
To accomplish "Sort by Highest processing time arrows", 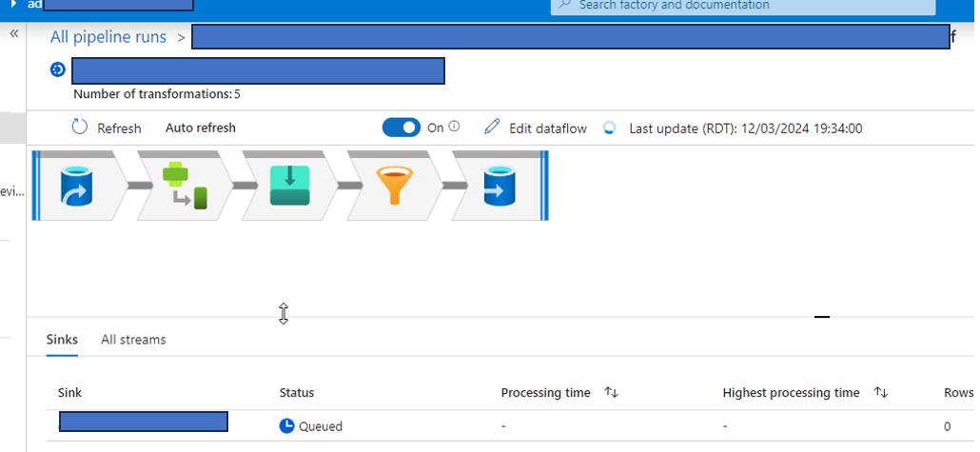I will tap(881, 393).
